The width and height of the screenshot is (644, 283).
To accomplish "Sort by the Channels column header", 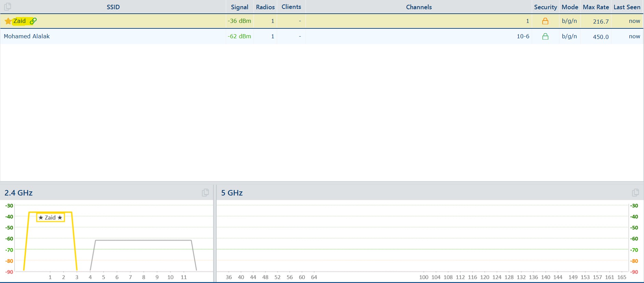I will pos(419,7).
